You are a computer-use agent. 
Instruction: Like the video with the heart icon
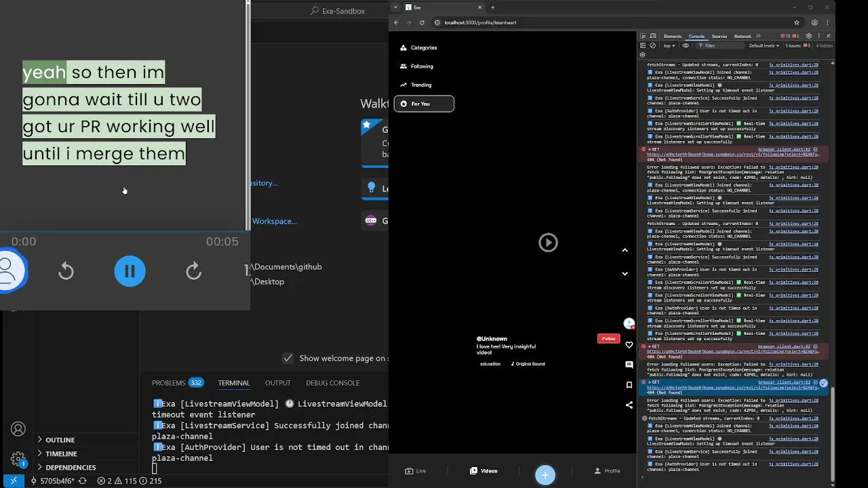[x=629, y=345]
